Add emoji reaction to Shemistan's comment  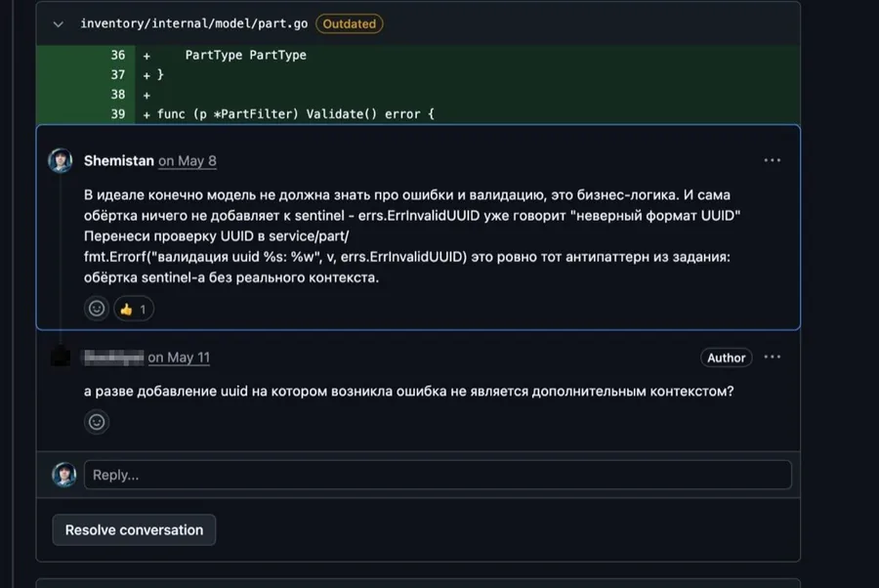[97, 309]
